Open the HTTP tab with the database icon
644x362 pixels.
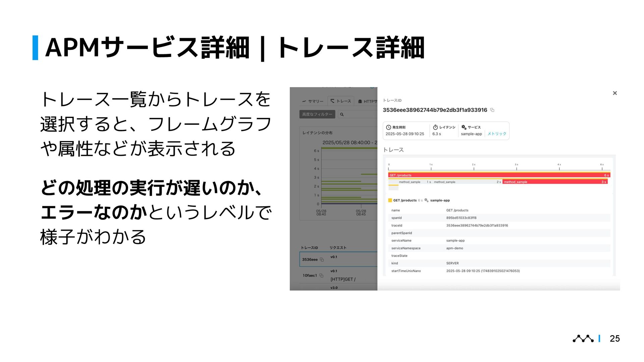tap(367, 101)
